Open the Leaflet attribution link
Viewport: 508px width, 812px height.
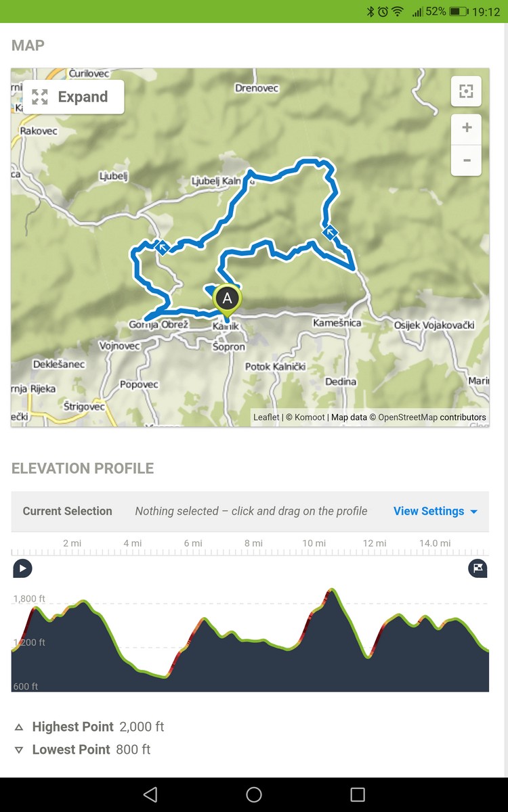pos(266,418)
